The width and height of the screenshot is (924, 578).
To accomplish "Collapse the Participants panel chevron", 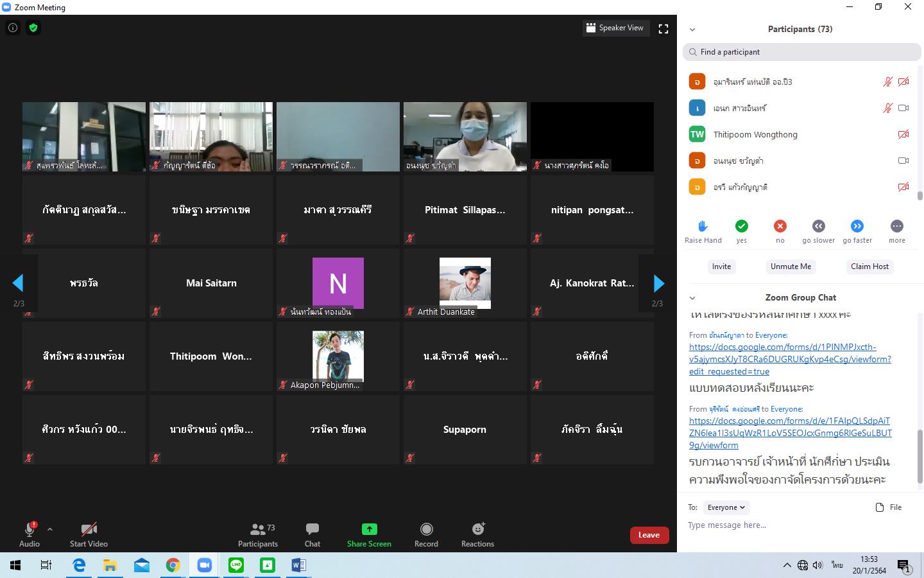I will point(692,30).
